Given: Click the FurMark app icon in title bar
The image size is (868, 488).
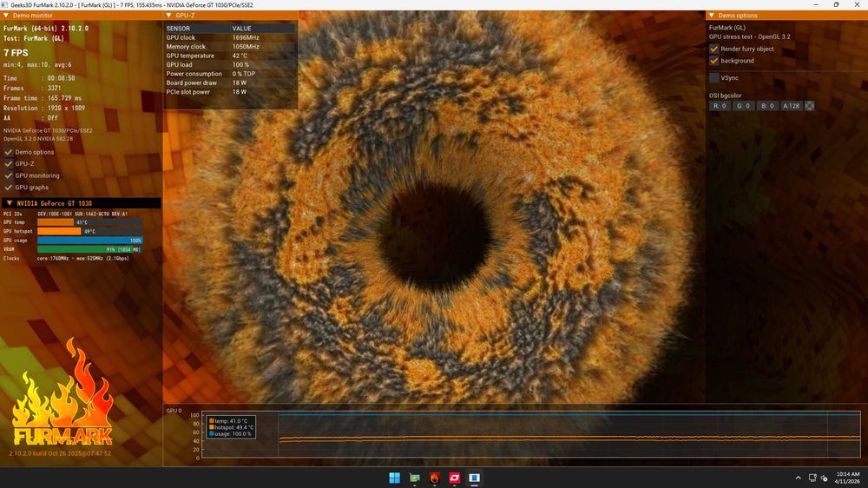Looking at the screenshot, I should click(4, 4).
